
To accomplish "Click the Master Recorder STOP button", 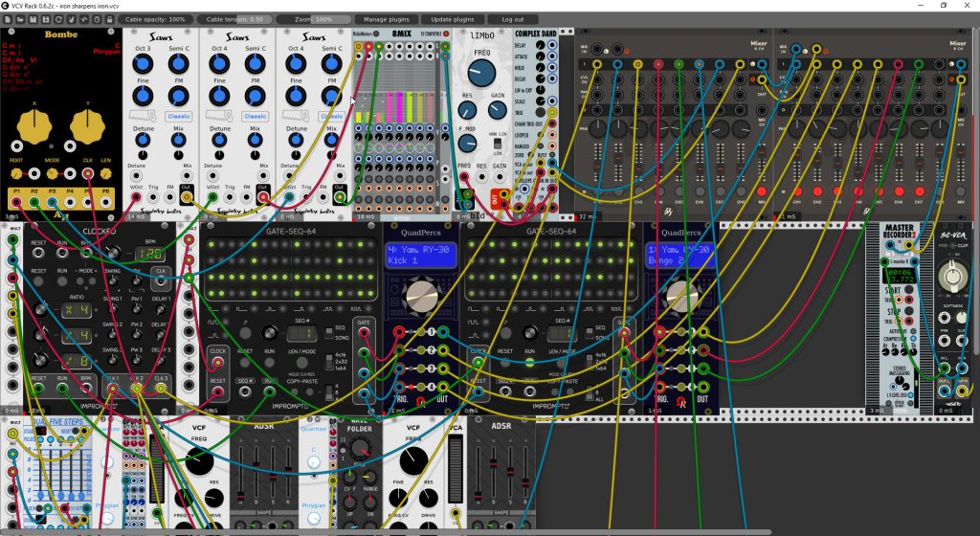I will 909,312.
